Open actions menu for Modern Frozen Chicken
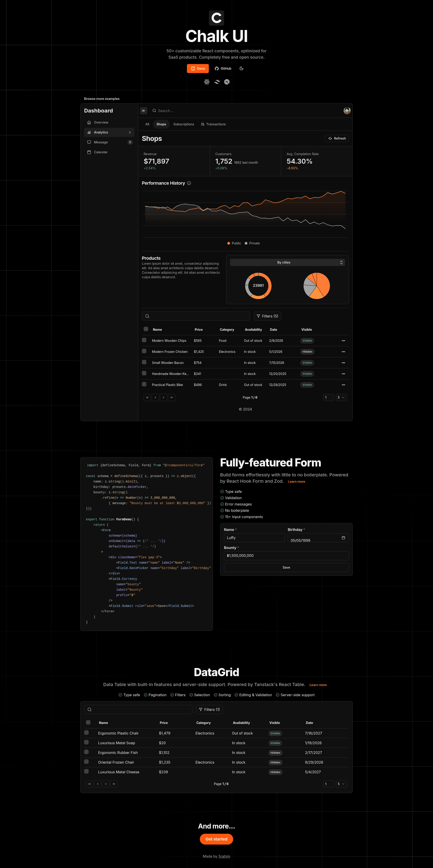Viewport: 433px width, 868px height. click(x=343, y=352)
